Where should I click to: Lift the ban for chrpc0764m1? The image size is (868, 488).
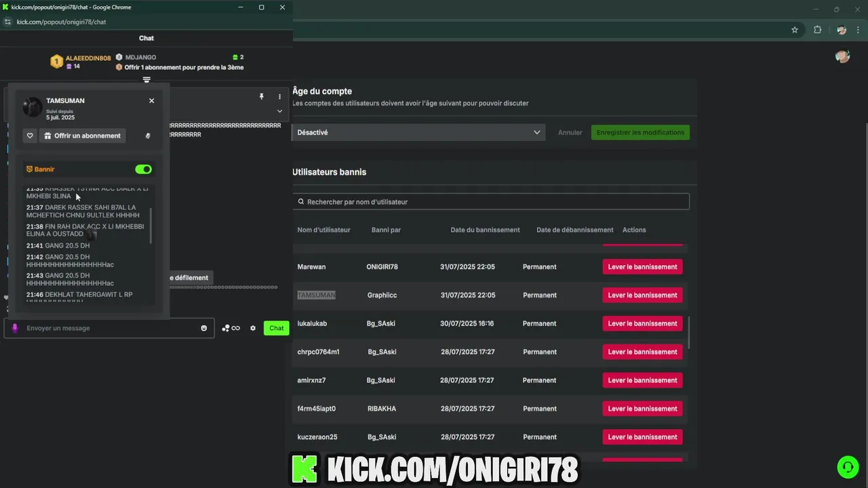click(642, 352)
